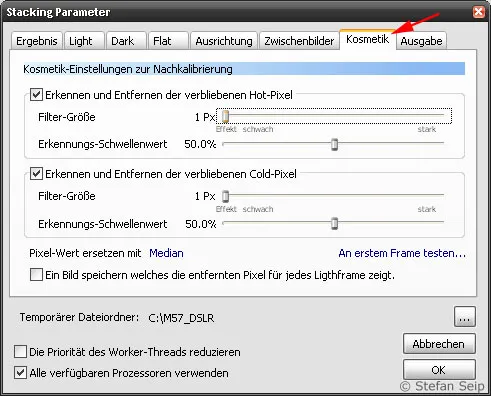The height and width of the screenshot is (396, 491).
Task: Click Hot-Pixel Filter-Größe slider handle
Action: tap(226, 116)
